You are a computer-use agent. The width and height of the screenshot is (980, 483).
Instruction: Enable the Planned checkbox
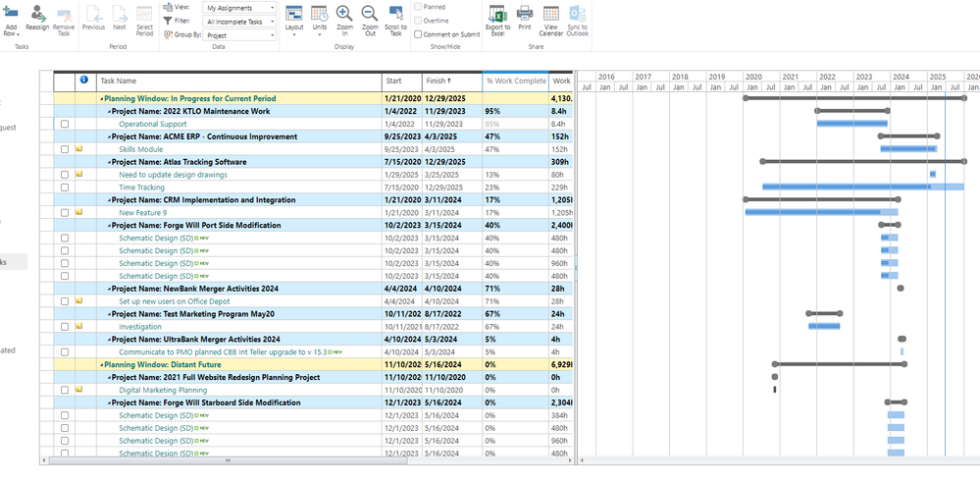[419, 7]
